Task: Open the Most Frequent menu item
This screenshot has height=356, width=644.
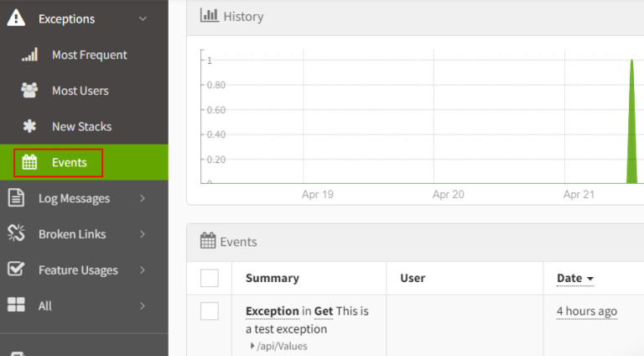Action: tap(89, 55)
